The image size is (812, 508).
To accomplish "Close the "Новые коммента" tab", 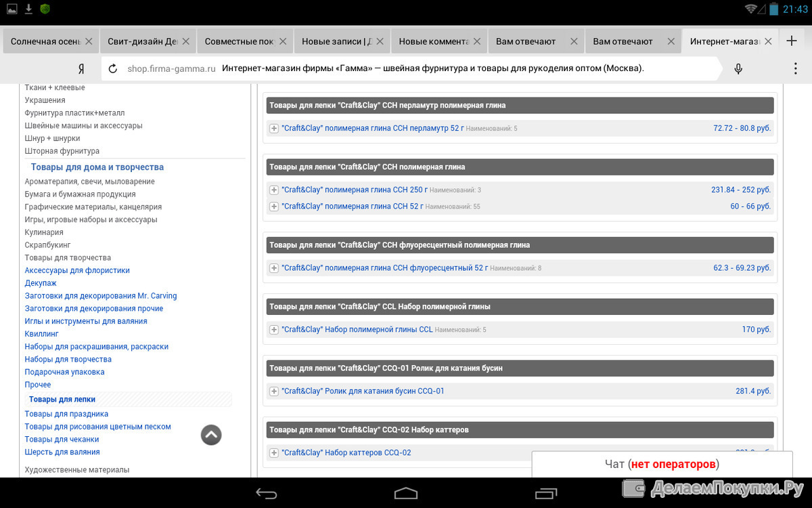I will (477, 41).
